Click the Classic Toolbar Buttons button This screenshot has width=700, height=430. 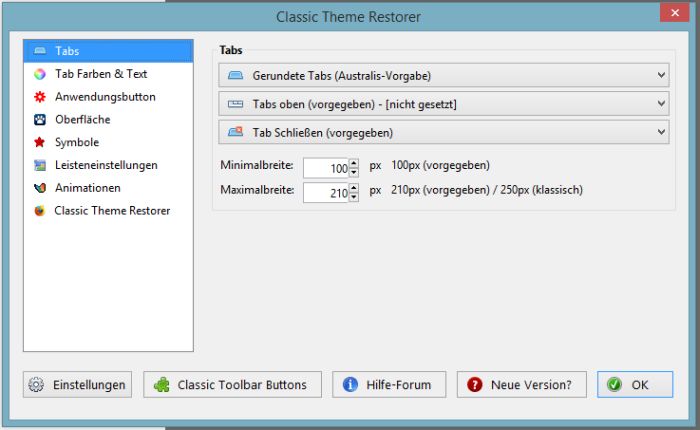point(232,384)
